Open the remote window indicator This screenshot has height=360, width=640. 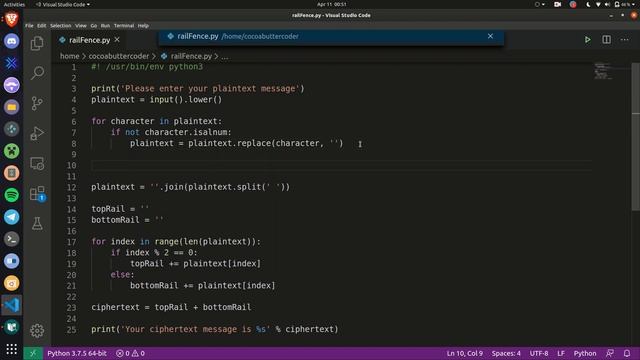33,353
